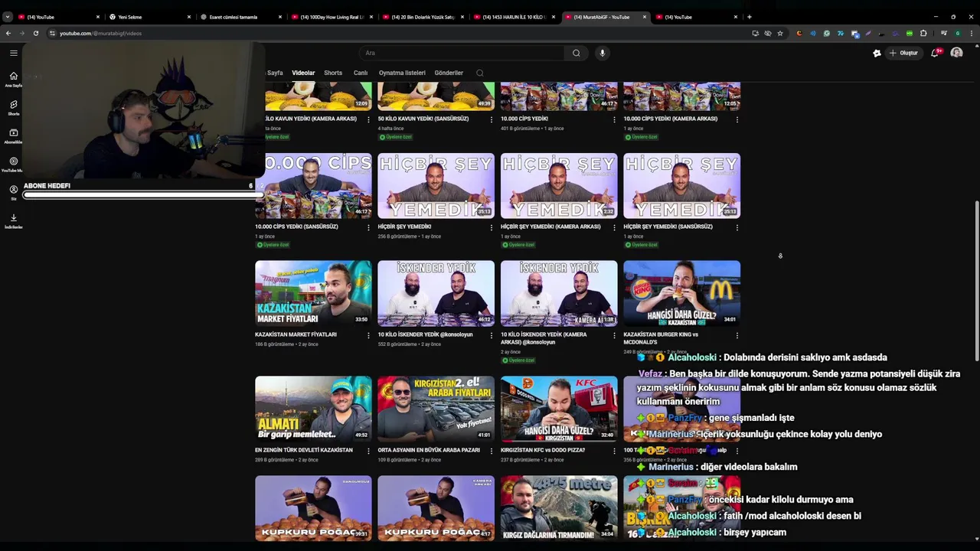Open KIRGIZİSTAN KFC vs DODO PIZZA? title
The height and width of the screenshot is (551, 980).
coord(543,450)
